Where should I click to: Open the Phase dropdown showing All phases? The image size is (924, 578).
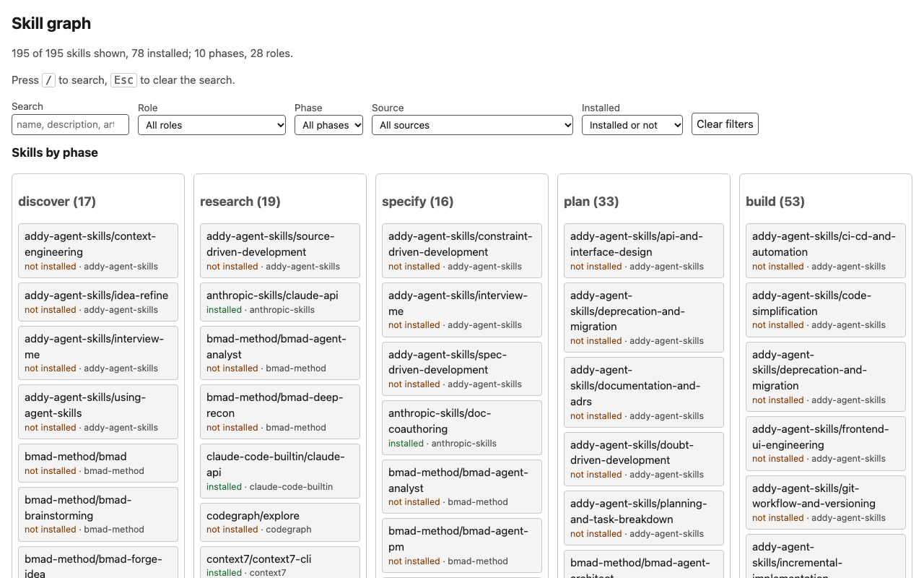328,125
